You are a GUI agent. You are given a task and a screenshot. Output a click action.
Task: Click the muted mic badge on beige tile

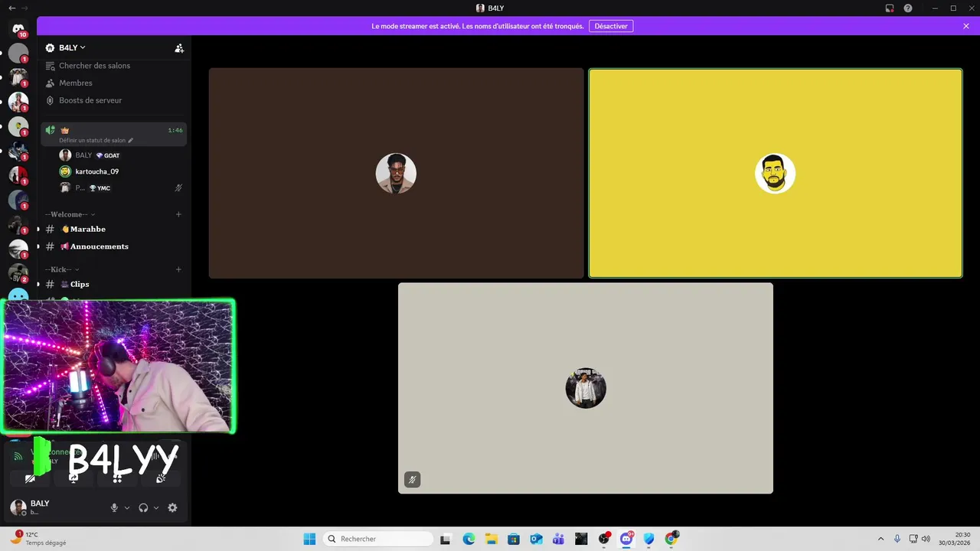(413, 480)
